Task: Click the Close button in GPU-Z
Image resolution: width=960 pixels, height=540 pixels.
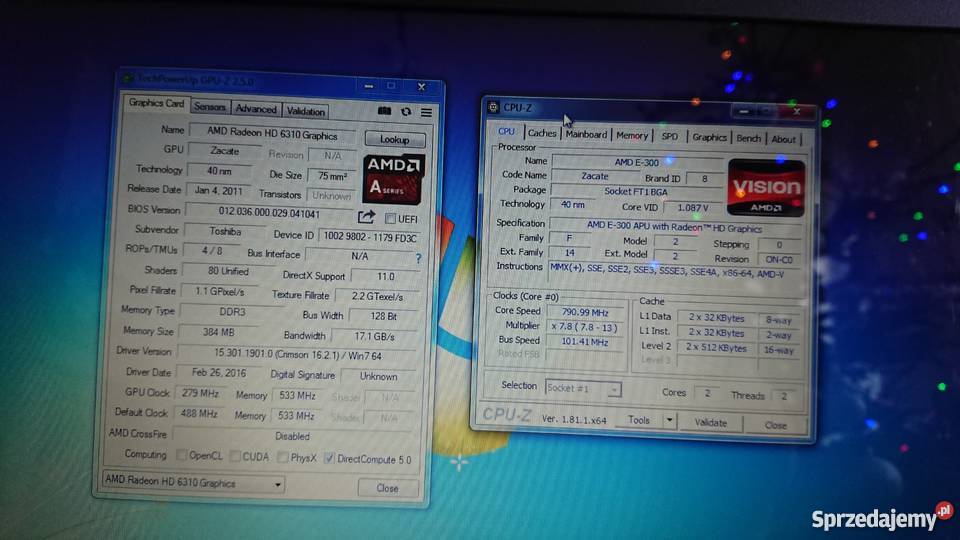Action: point(388,488)
